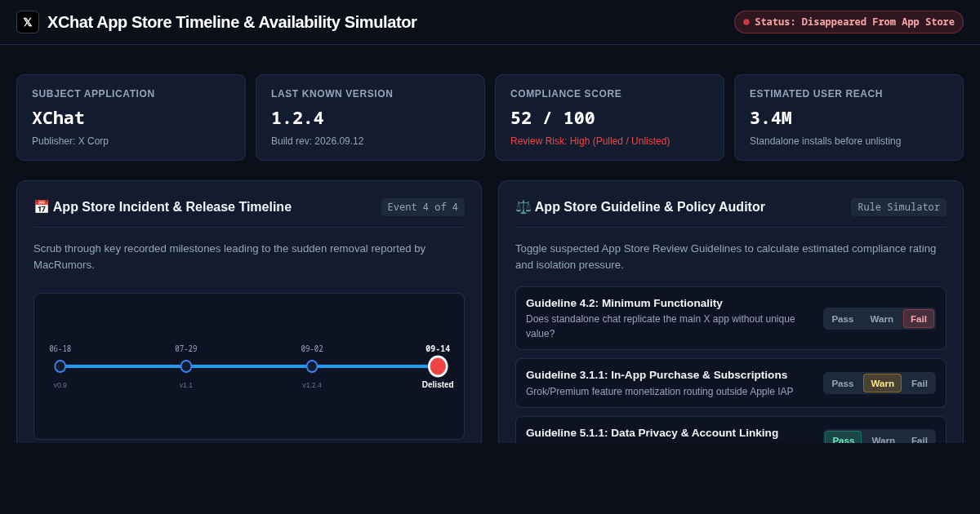Image resolution: width=980 pixels, height=514 pixels.
Task: Set Guideline 5.1.1 Data Privacy to Pass
Action: click(843, 439)
